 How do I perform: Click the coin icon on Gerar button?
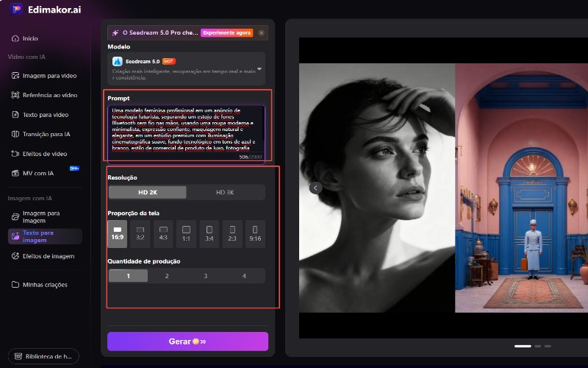coord(196,342)
